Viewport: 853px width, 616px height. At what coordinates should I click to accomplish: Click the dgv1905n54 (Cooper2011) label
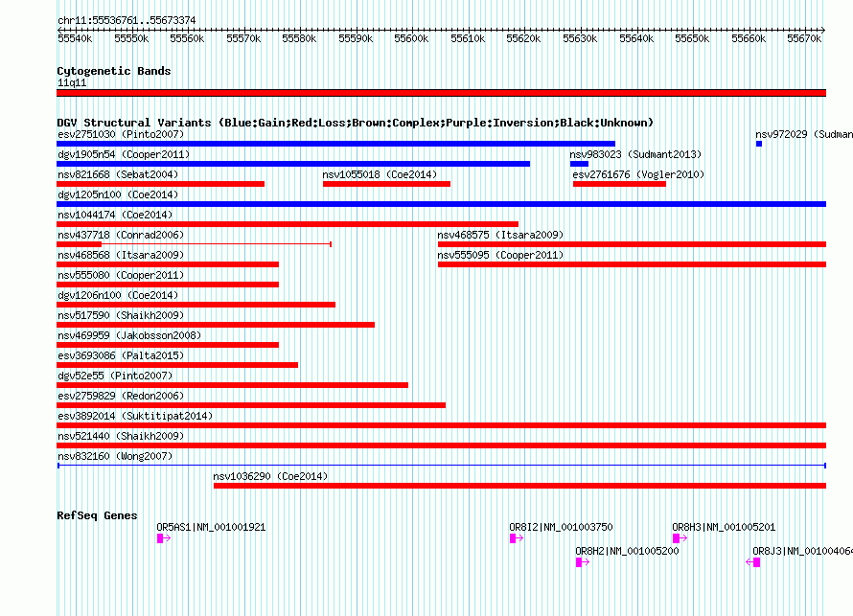point(124,154)
